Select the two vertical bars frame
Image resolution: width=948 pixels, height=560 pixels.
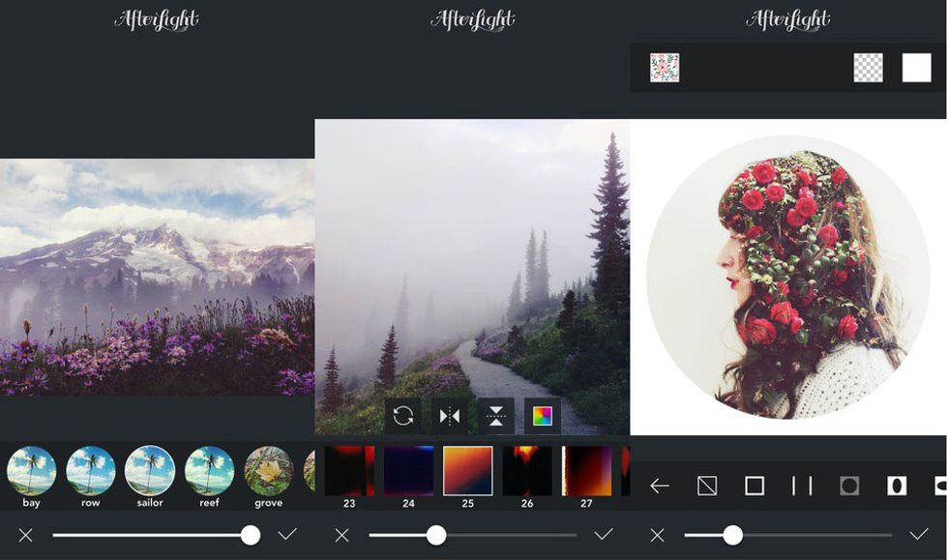point(802,486)
